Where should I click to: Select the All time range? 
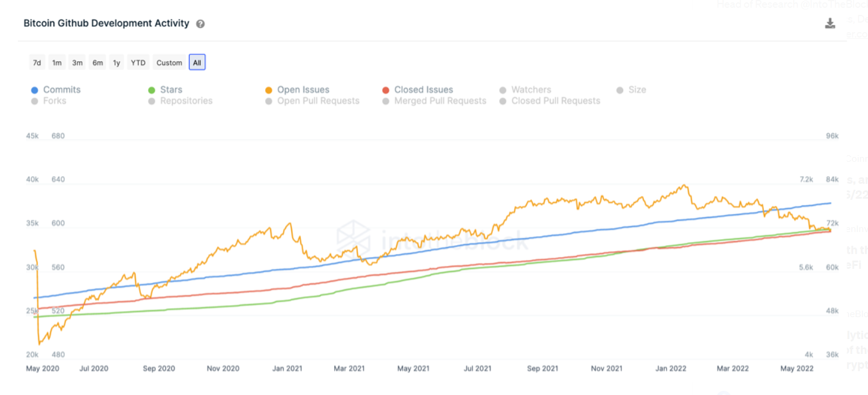[197, 62]
